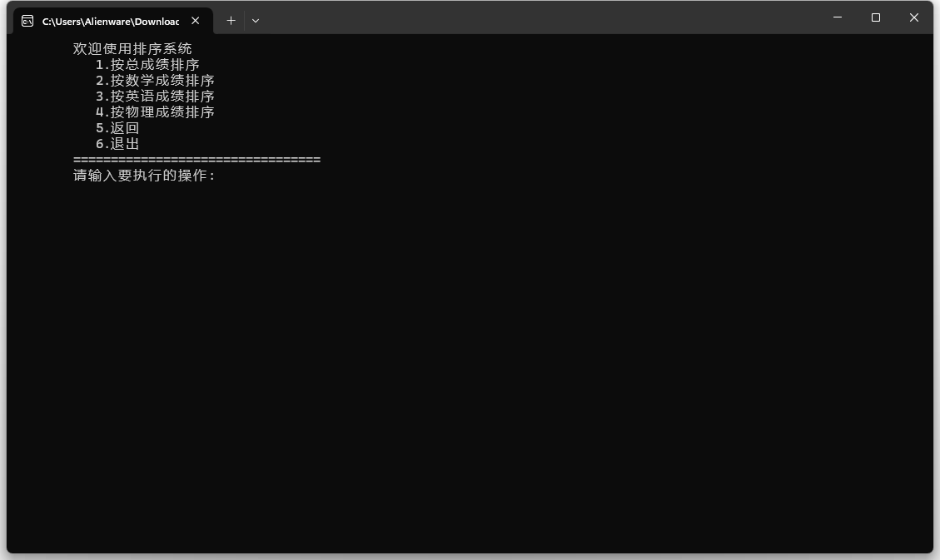Click the terminal icon in the tab

(x=27, y=21)
